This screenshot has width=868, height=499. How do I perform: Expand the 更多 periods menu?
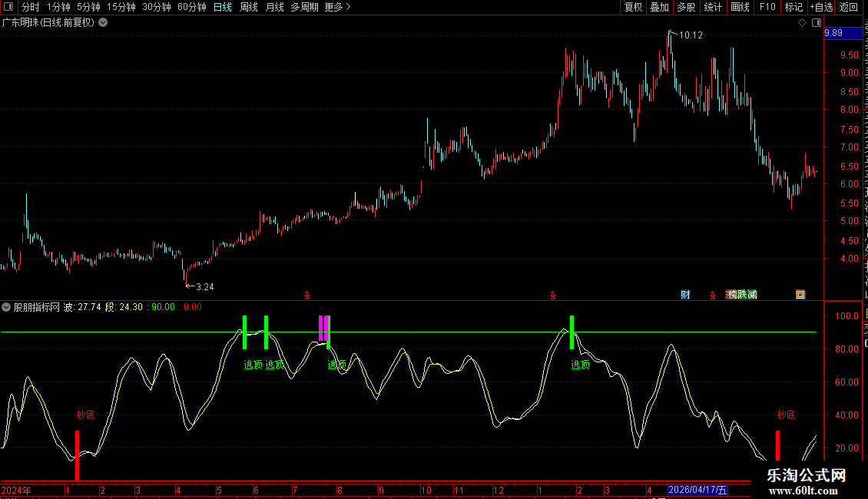pos(337,7)
